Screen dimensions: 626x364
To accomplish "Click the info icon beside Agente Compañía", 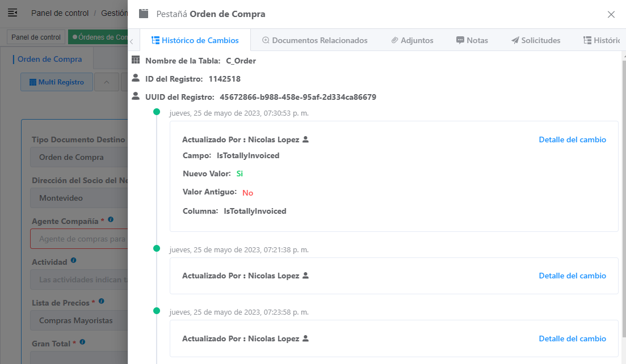I will click(111, 219).
